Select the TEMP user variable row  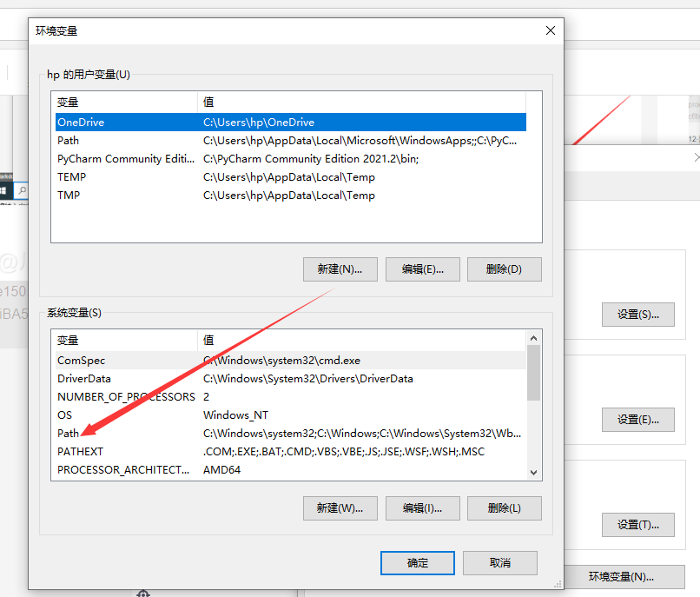[291, 177]
